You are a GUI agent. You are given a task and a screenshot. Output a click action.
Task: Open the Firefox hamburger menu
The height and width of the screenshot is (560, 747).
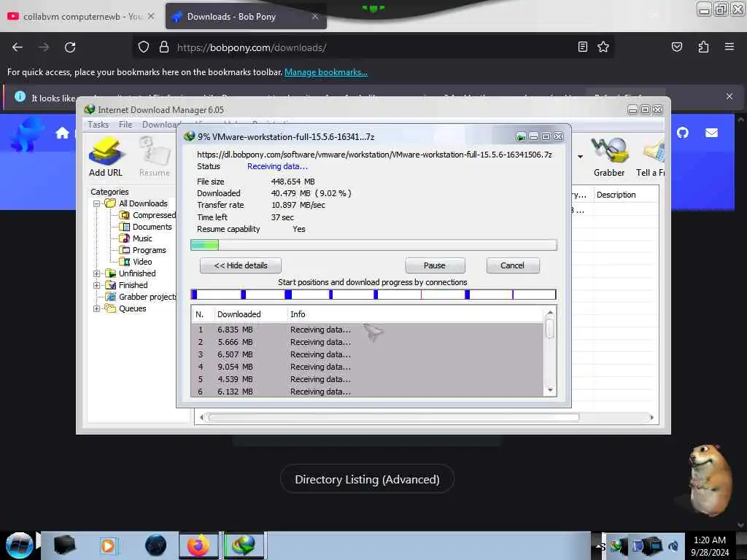click(729, 47)
